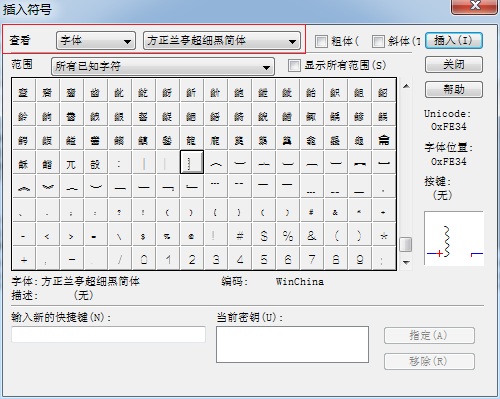Choose the backslash symbol cell

point(119,236)
